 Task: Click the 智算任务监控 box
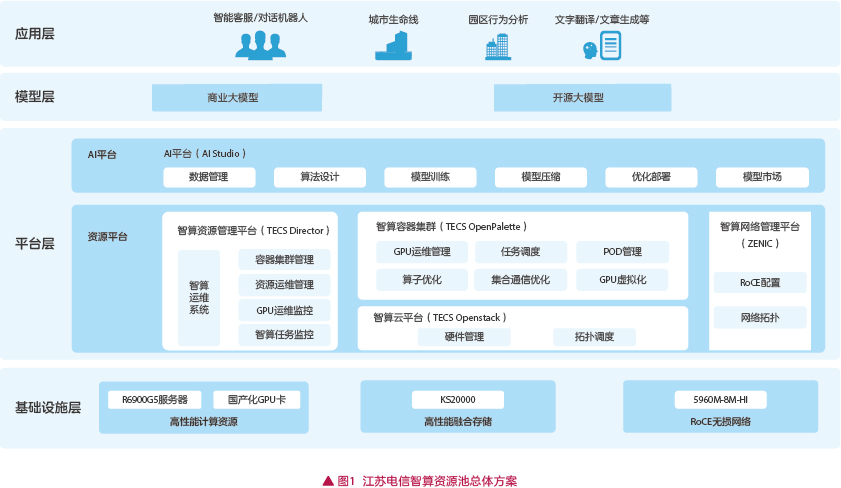(x=284, y=335)
